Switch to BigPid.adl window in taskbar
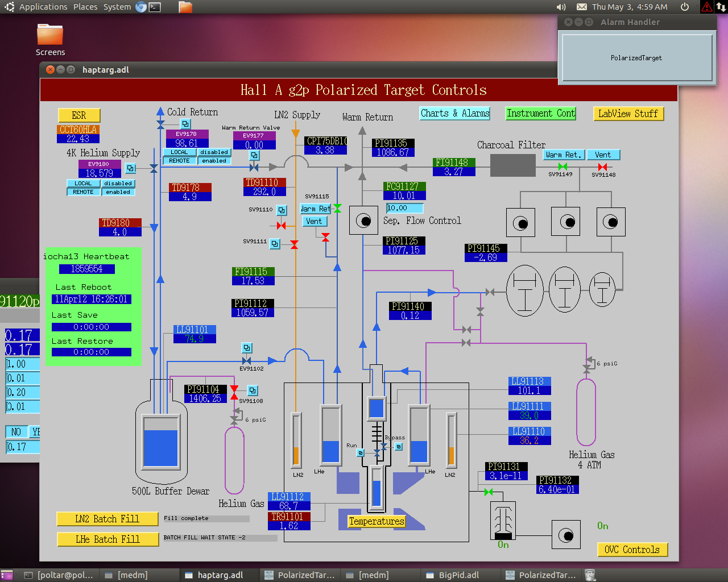 point(459,575)
